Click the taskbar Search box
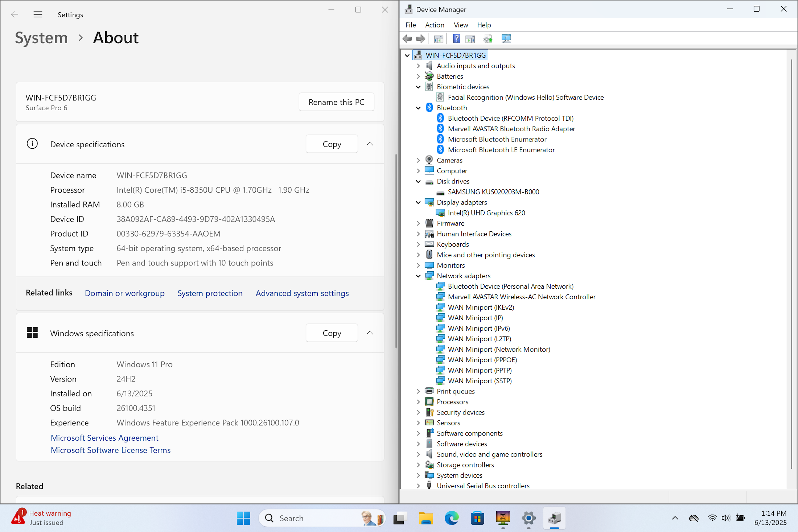This screenshot has height=532, width=798. 322,518
